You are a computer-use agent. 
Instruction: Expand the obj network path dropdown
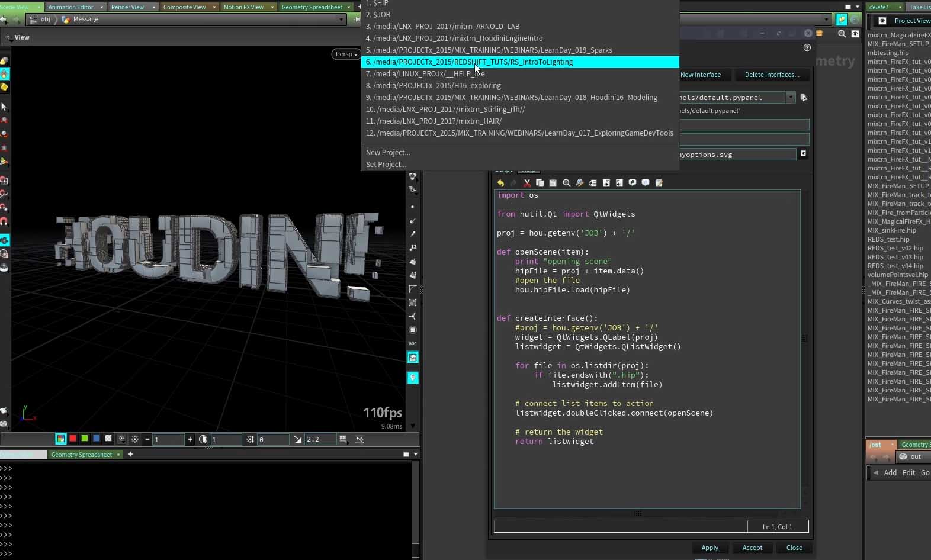341,20
